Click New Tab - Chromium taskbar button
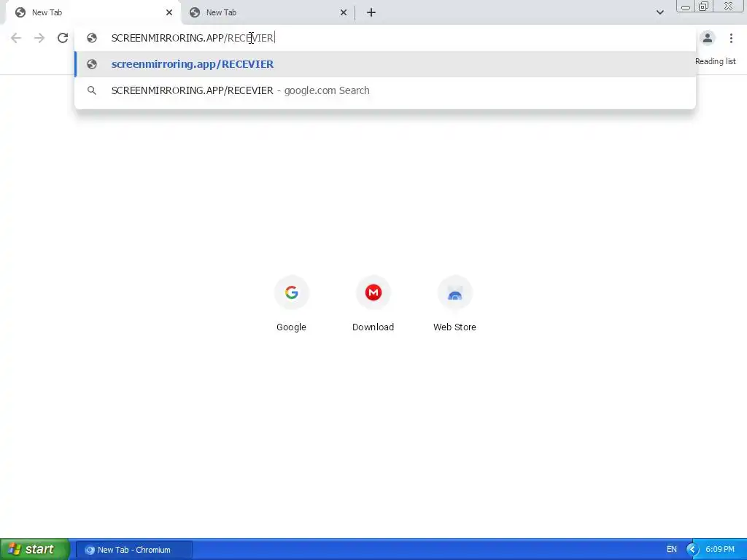This screenshot has height=560, width=747. (134, 550)
